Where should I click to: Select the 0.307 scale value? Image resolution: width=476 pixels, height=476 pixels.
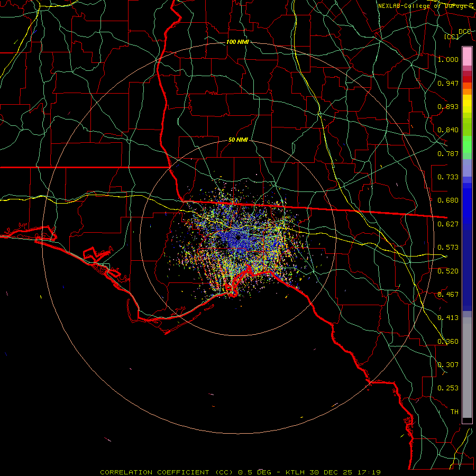448,365
